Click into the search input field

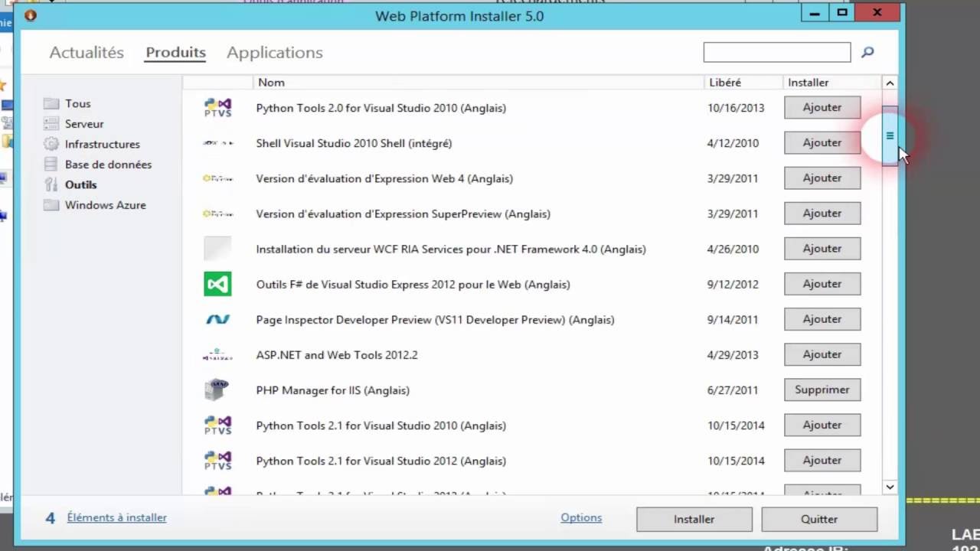(777, 52)
